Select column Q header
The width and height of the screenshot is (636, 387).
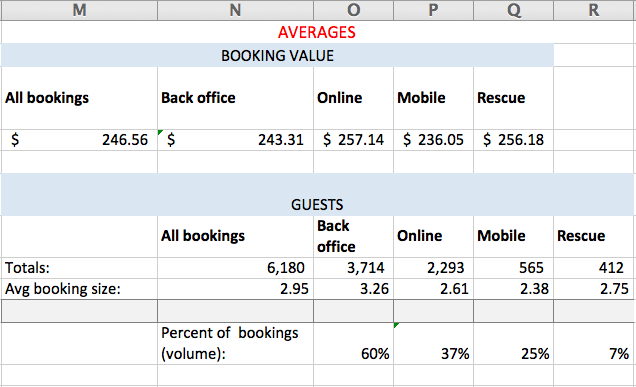513,10
